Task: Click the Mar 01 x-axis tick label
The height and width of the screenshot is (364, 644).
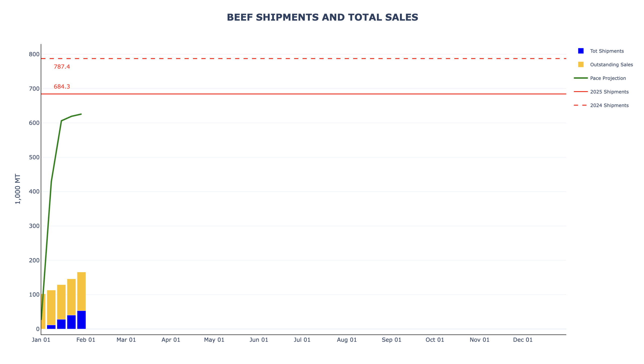Action: [x=126, y=340]
